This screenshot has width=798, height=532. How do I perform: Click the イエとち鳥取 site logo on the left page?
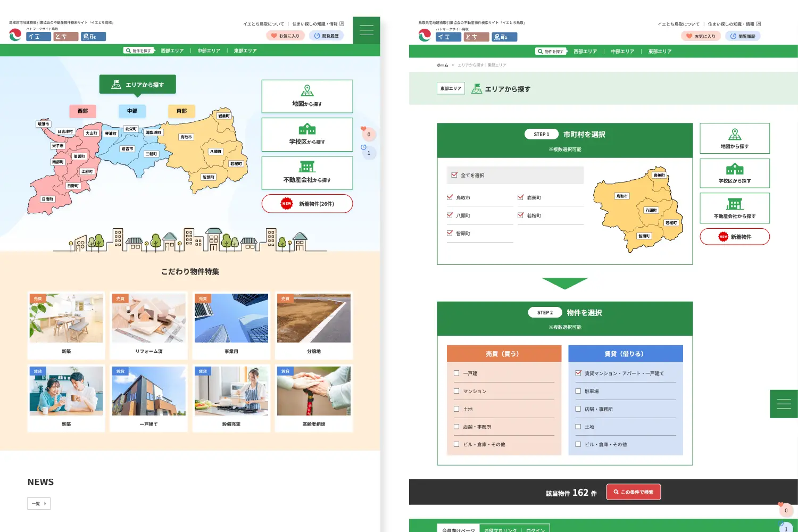(57, 35)
